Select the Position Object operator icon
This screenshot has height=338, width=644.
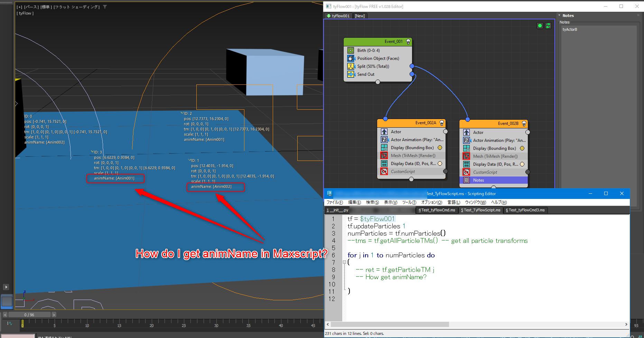pos(351,58)
